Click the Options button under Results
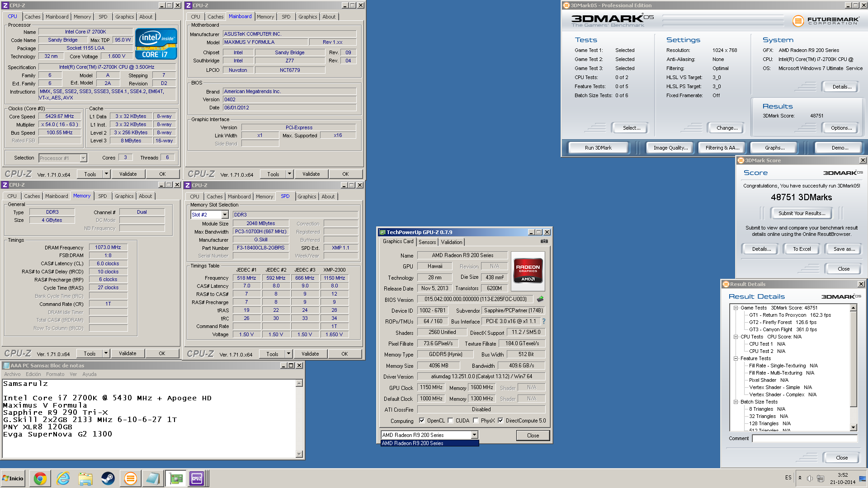The image size is (868, 488). 841,128
